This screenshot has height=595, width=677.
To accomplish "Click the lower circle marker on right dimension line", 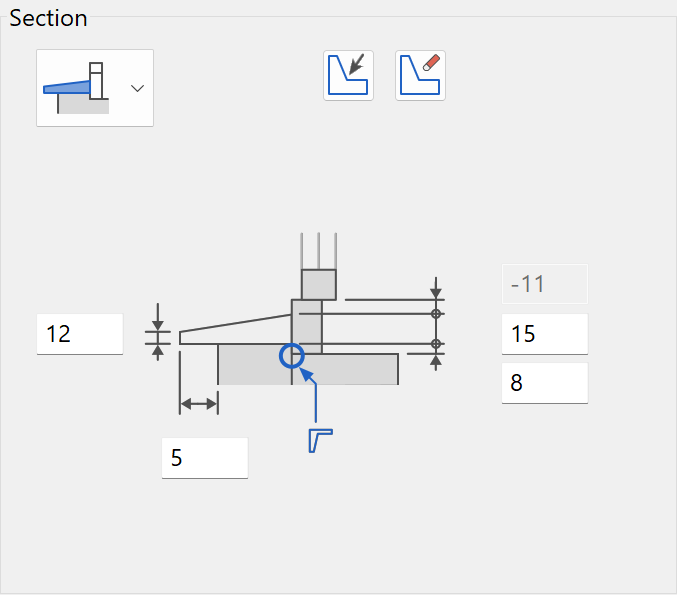I will coord(436,344).
